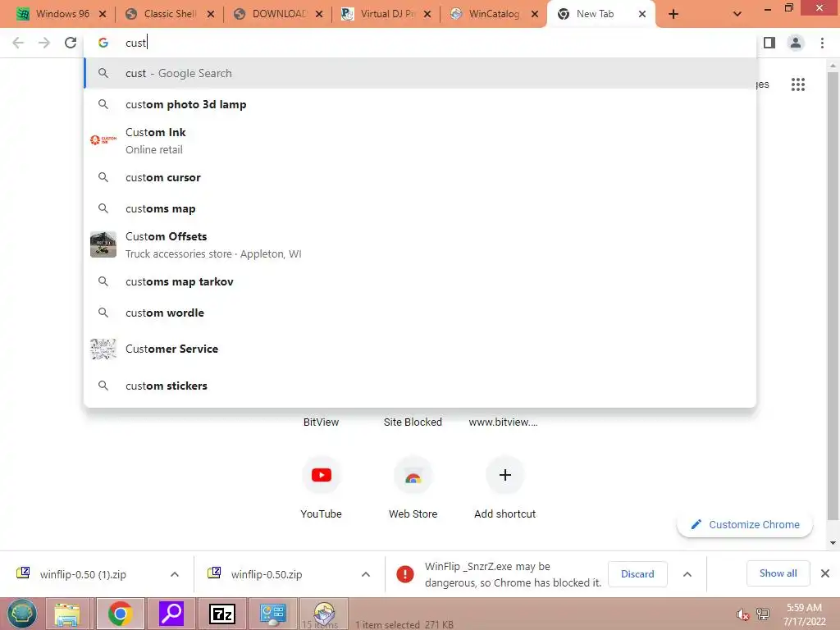840x630 pixels.
Task: Open downloaded winflip-0.50.zip
Action: click(x=267, y=574)
